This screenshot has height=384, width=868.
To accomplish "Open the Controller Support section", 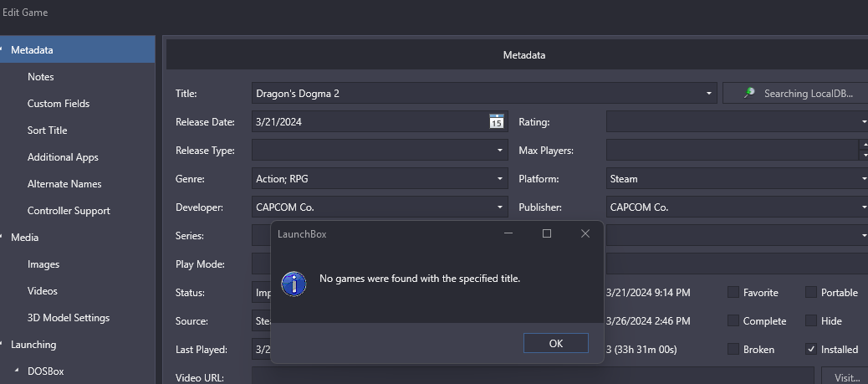I will pos(69,211).
